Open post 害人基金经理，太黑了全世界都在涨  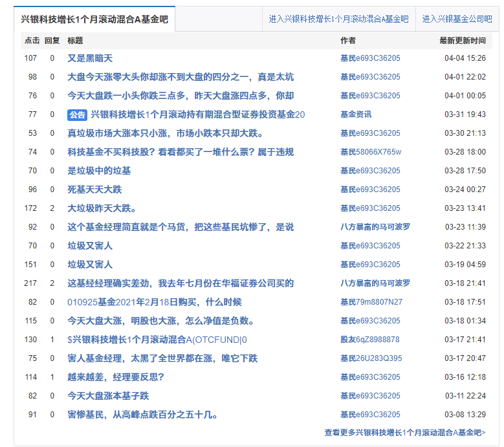(162, 358)
